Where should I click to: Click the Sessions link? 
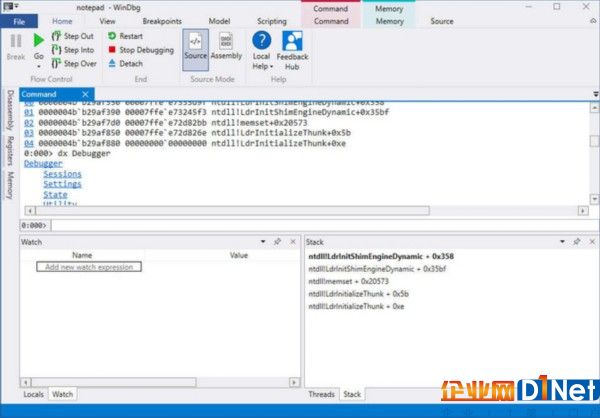tap(62, 174)
